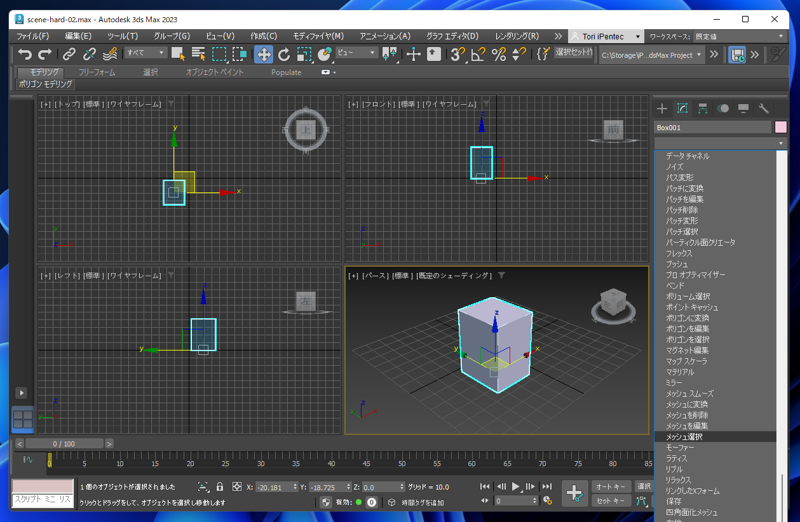
Task: Open the Hierarchy command panel tab
Action: pyautogui.click(x=703, y=108)
